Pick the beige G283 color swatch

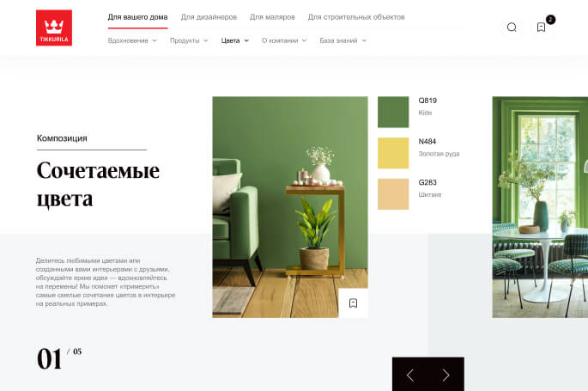393,194
